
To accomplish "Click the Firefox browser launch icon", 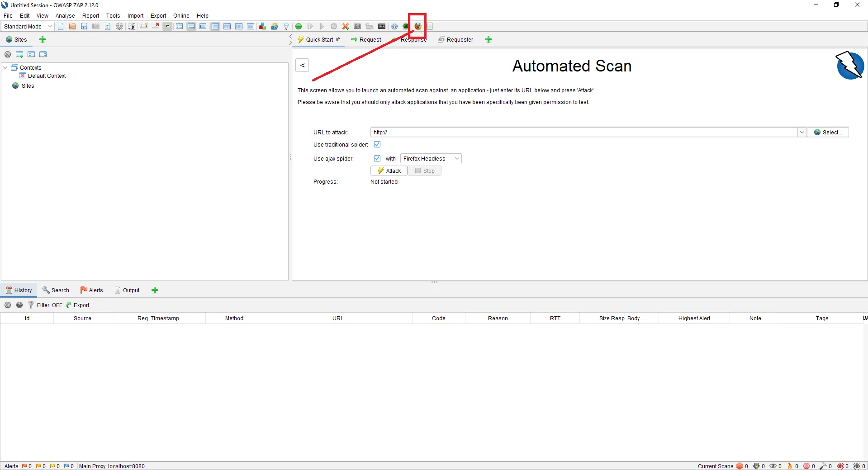I will 418,26.
